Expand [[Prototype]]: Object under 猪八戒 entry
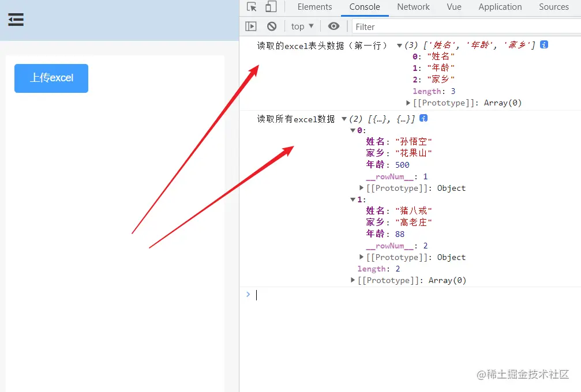 (361, 257)
